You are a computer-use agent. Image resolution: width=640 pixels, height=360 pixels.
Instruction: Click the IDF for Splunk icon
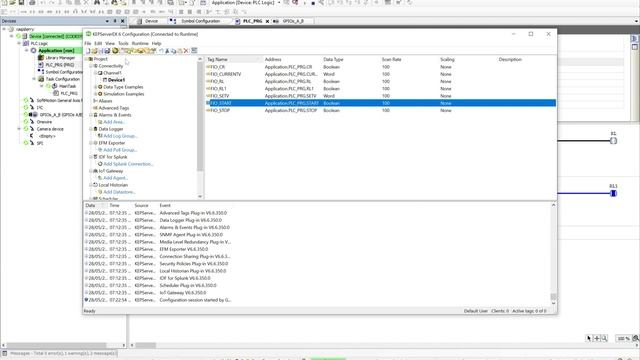click(96, 157)
